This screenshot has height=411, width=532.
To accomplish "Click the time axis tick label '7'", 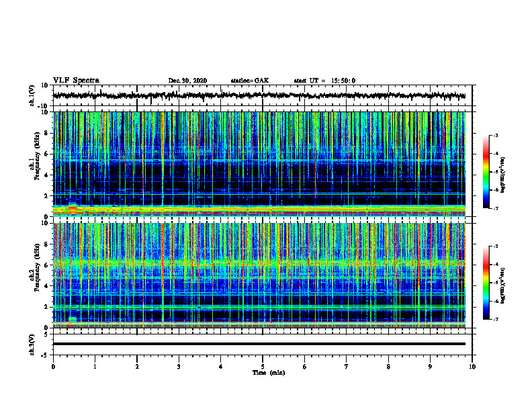I will tap(347, 367).
